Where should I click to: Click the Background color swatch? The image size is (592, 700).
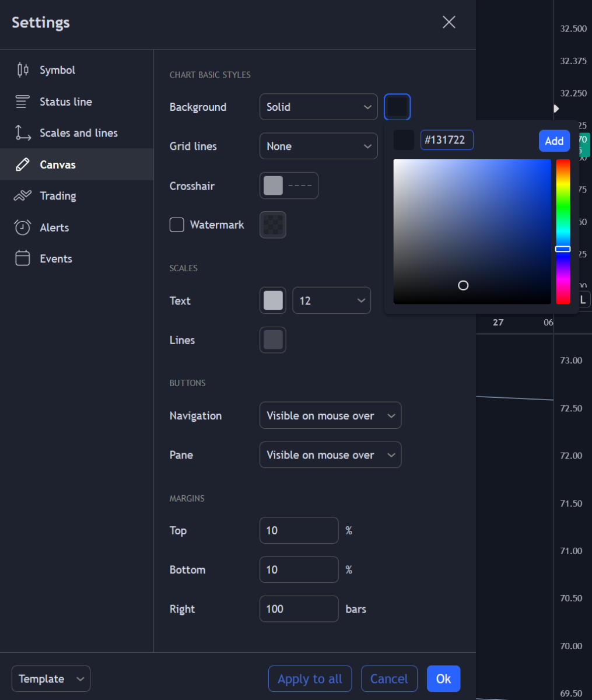[397, 107]
